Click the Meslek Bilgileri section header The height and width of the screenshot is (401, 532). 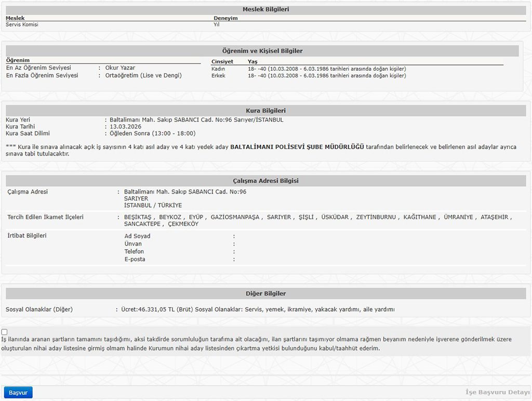(x=265, y=9)
